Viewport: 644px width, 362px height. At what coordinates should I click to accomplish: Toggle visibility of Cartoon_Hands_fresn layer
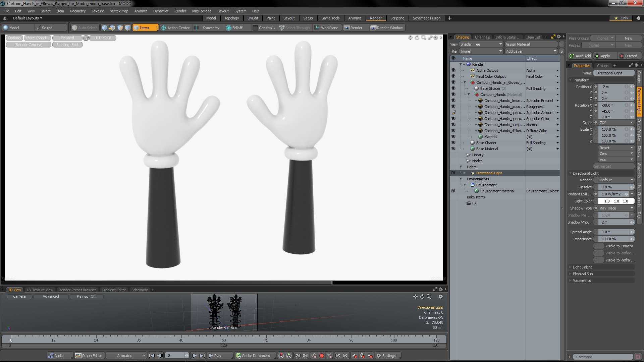[453, 101]
